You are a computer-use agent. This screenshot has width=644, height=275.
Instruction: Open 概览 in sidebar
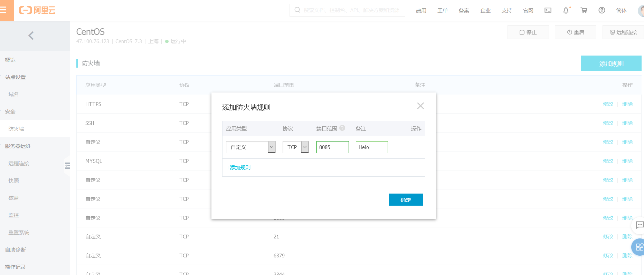coord(10,60)
